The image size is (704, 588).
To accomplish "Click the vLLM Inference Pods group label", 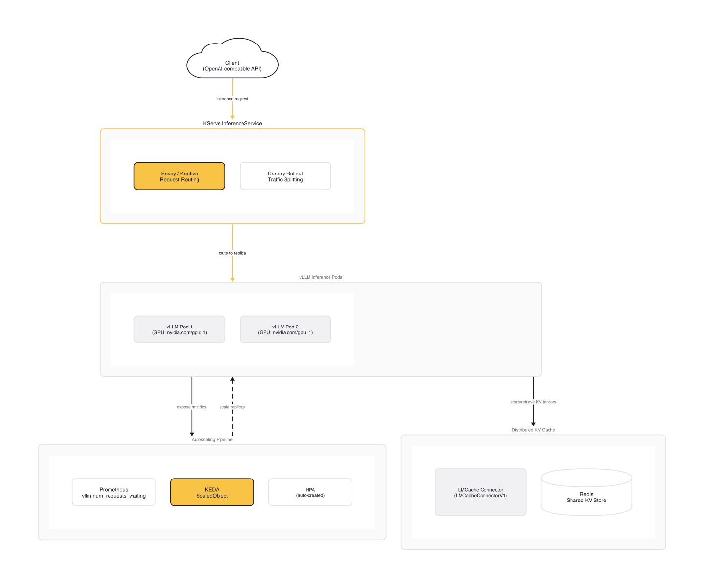I will point(321,277).
